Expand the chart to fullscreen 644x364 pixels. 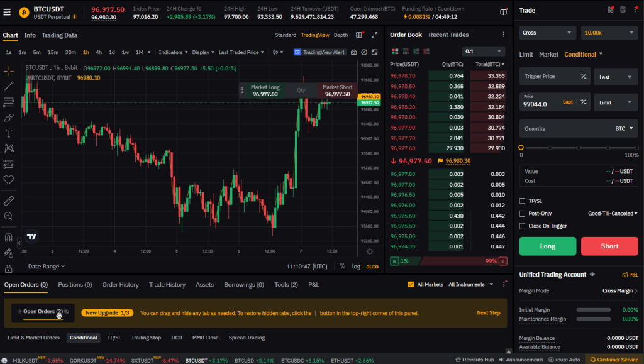(x=375, y=35)
